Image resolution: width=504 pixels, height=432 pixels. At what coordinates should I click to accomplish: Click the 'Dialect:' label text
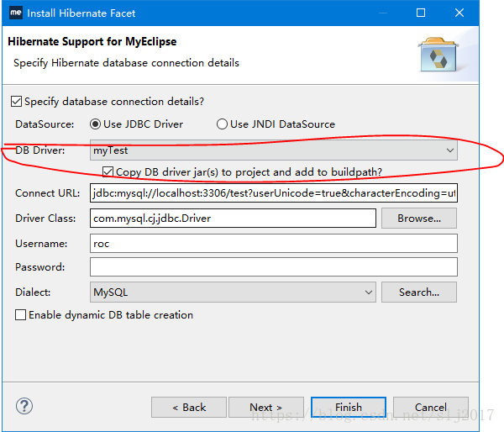[33, 292]
